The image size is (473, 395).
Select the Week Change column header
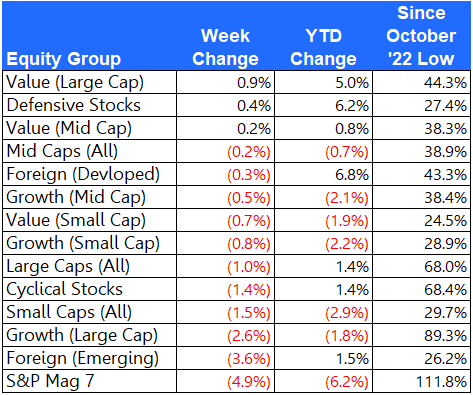(x=225, y=47)
